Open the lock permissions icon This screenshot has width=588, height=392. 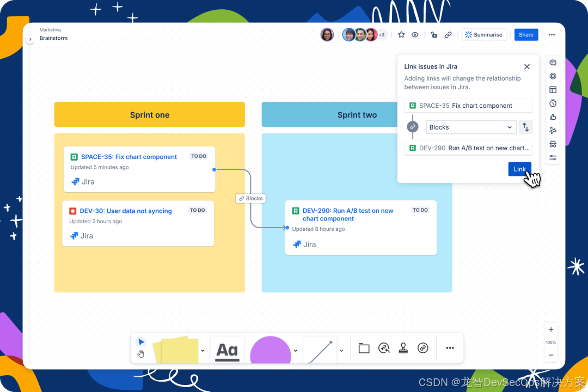(x=434, y=34)
